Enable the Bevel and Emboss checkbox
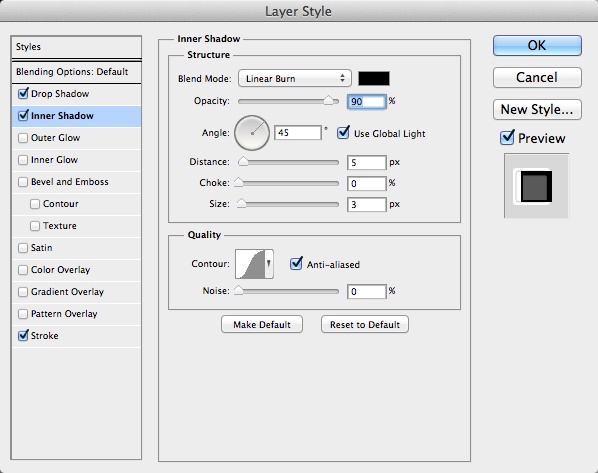The width and height of the screenshot is (598, 473). click(23, 182)
